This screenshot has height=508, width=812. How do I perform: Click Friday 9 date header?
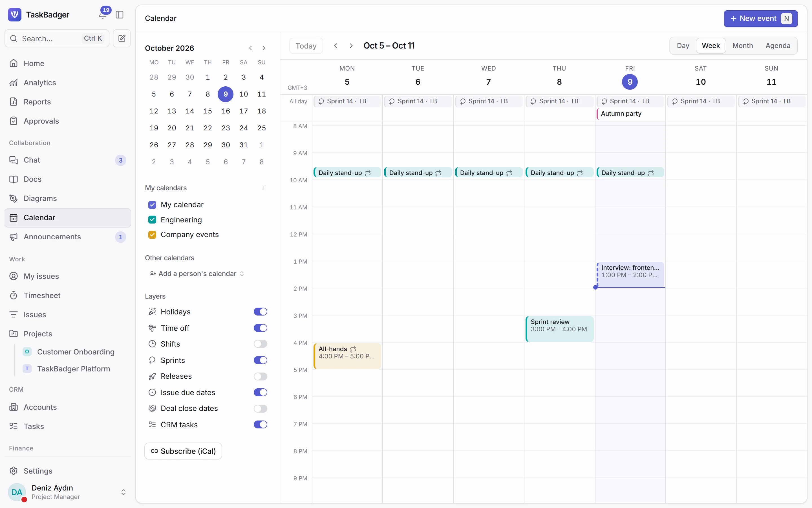[630, 82]
